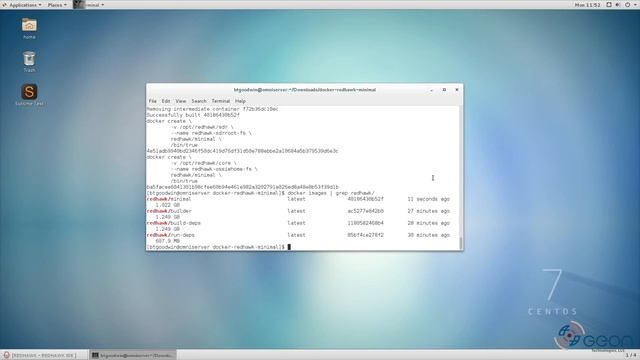
Task: Click the '--name redhawk-sdrroot-fs' line
Action: [211, 133]
